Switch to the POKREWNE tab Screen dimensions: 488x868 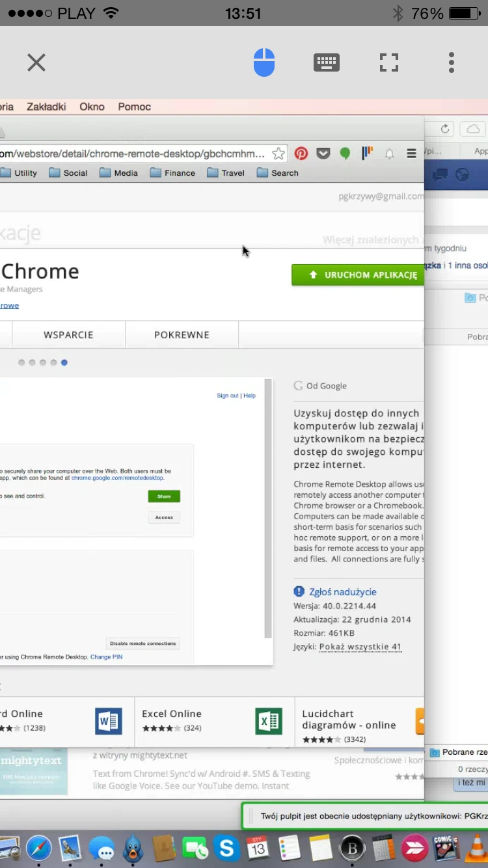182,334
